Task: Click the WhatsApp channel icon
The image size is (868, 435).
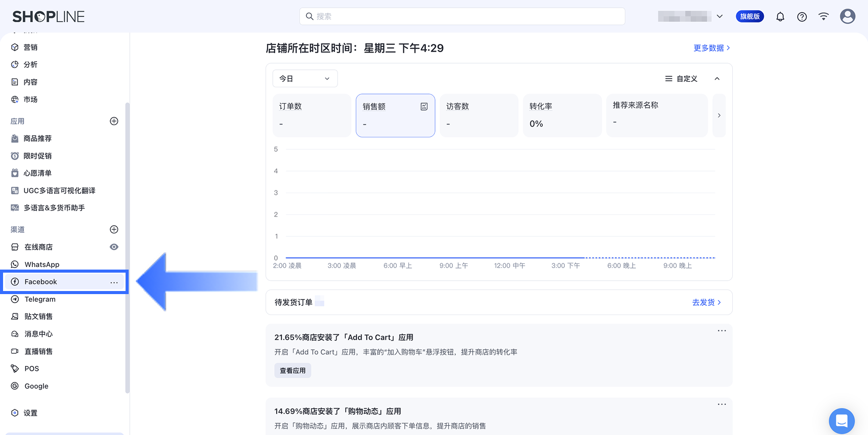Action: point(15,264)
